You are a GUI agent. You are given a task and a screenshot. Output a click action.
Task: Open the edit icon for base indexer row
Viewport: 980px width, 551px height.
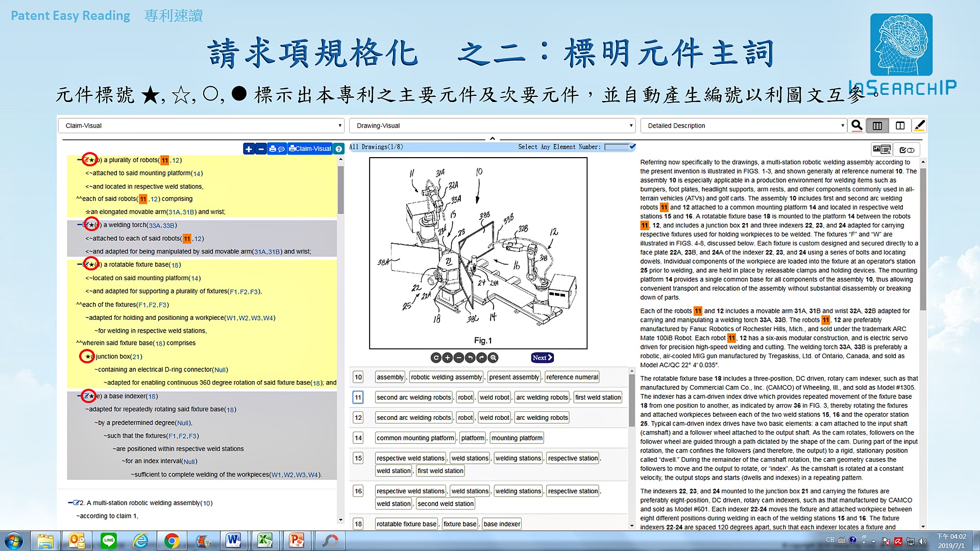[x=86, y=396]
